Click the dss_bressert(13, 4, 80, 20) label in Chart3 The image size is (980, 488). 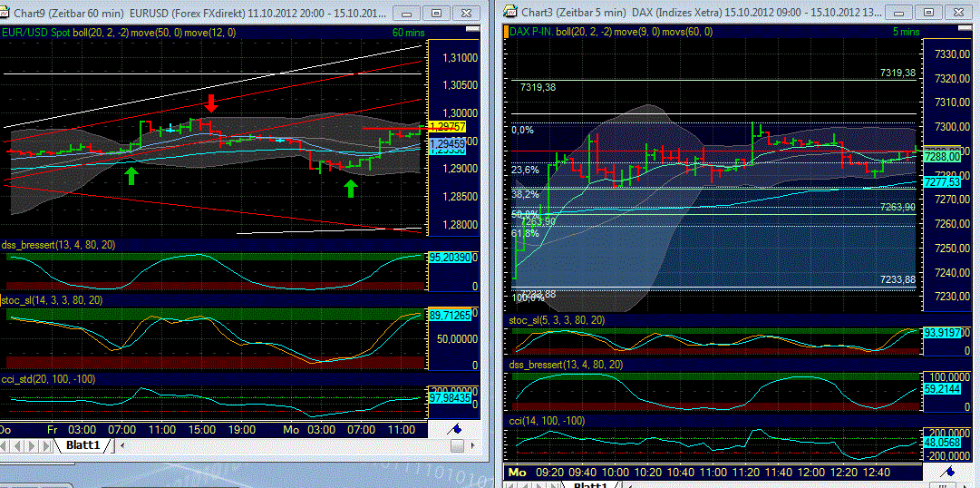(x=565, y=364)
